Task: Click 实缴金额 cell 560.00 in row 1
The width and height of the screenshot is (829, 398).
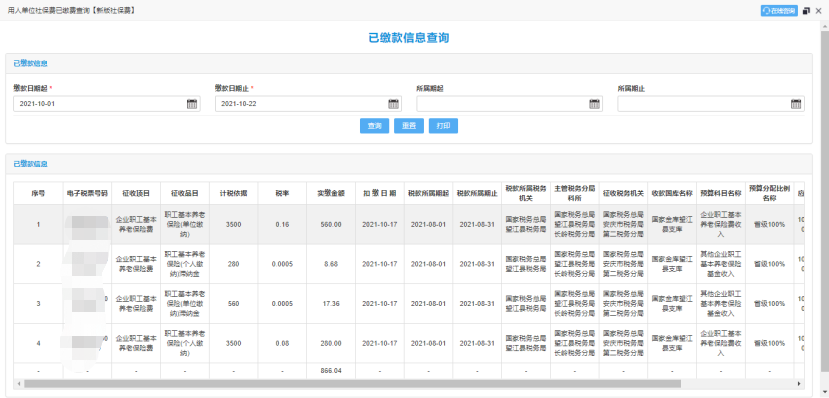Action: coord(331,225)
